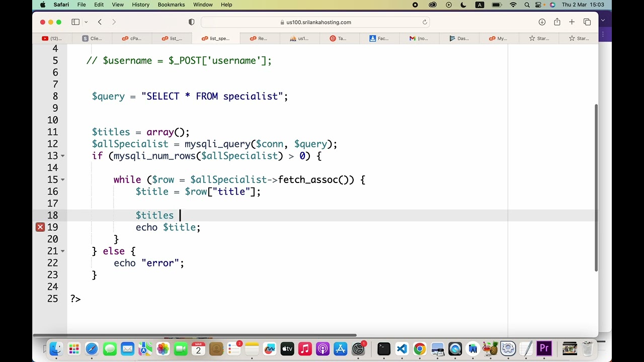Open the Share icon in Safari toolbar
The image size is (644, 362).
coord(557,22)
